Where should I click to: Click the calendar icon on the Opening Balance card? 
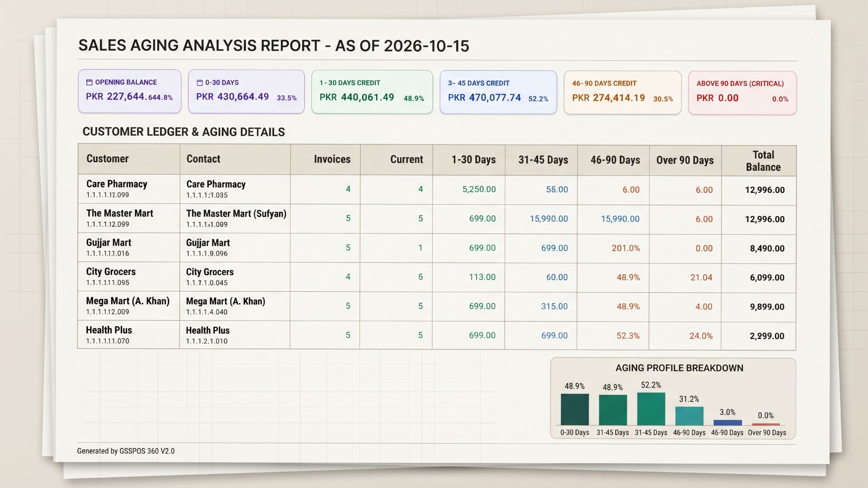tap(89, 82)
